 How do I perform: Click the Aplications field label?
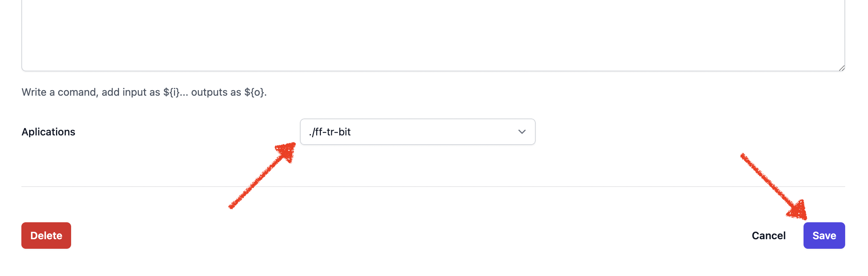(x=48, y=132)
